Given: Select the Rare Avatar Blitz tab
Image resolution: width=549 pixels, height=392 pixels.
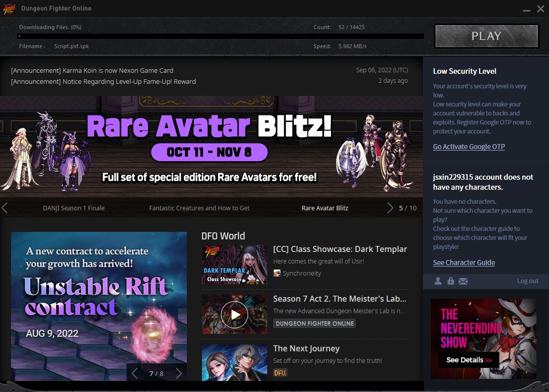Looking at the screenshot, I should 325,208.
